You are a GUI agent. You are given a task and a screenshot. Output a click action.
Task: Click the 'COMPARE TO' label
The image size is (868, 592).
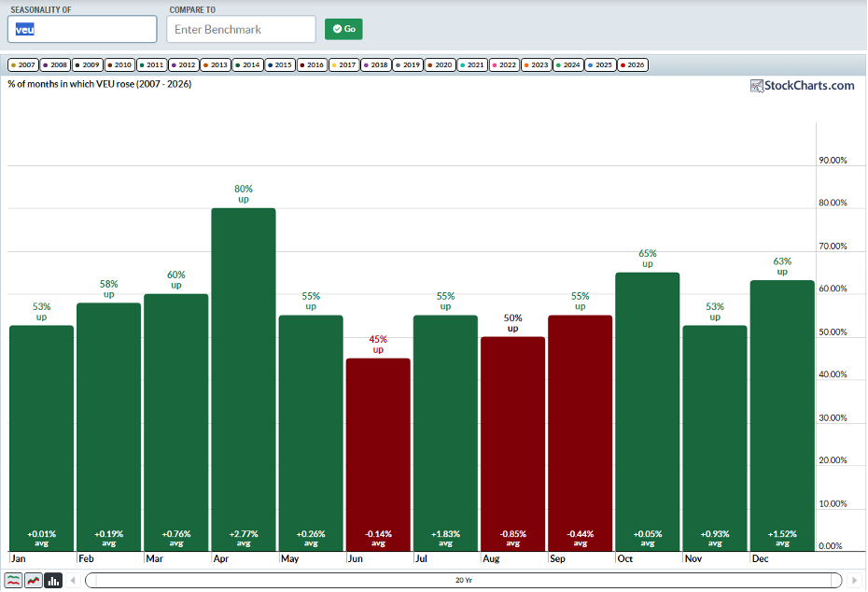click(x=192, y=10)
